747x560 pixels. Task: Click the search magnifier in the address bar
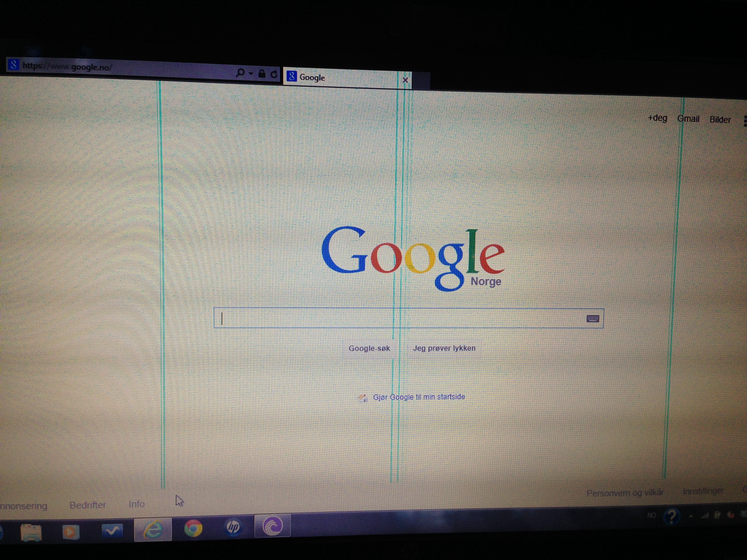point(240,73)
